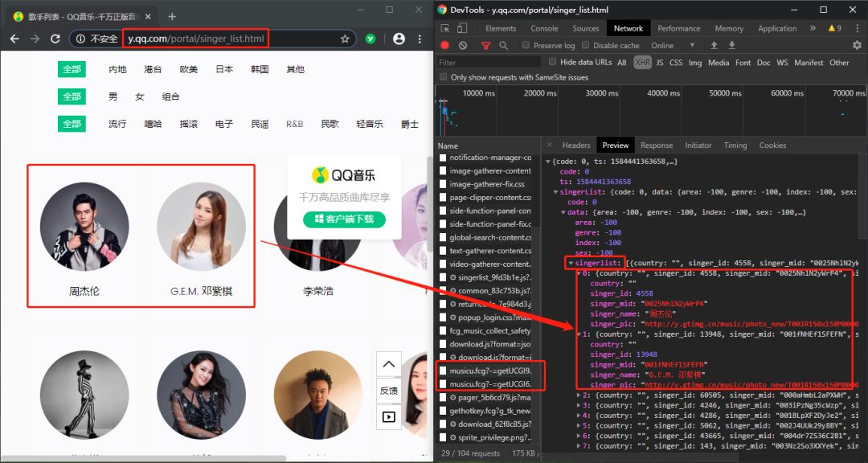The image size is (868, 463).
Task: Open the warnings counter showing 9
Action: [835, 28]
